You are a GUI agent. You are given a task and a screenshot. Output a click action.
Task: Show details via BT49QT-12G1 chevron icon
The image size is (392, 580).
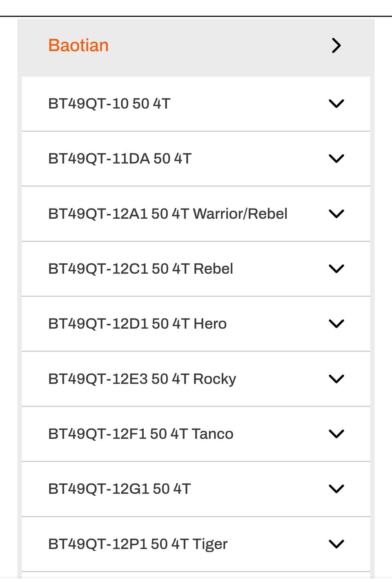click(x=336, y=489)
